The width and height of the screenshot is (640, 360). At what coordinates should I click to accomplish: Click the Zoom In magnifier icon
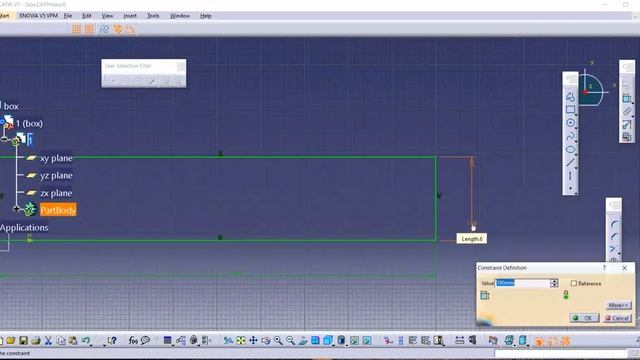click(278, 340)
